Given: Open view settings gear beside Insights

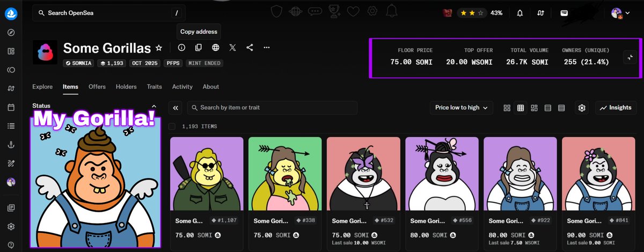Looking at the screenshot, I should click(x=582, y=108).
